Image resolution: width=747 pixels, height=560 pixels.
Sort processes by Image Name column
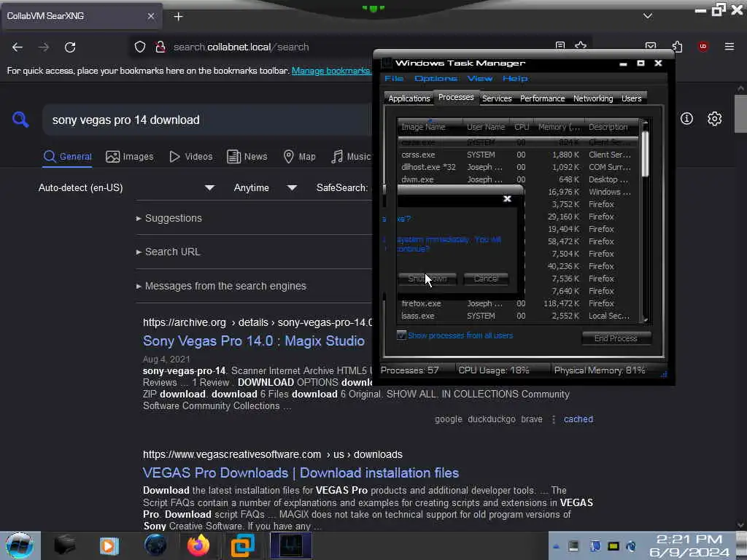tap(429, 127)
